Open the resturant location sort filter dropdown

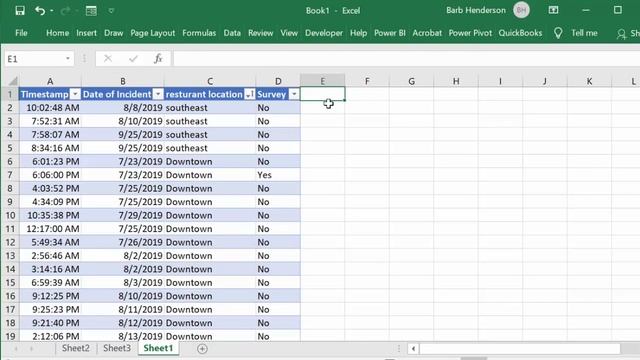(249, 94)
